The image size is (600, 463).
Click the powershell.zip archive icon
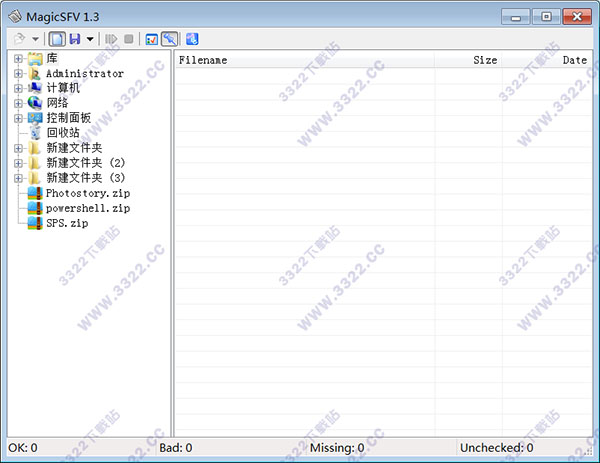coord(35,208)
